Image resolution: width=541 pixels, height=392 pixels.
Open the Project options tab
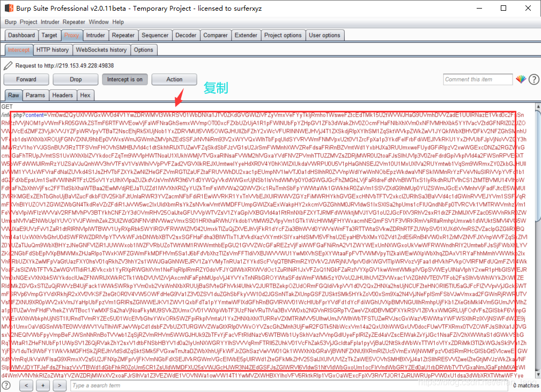pos(283,35)
